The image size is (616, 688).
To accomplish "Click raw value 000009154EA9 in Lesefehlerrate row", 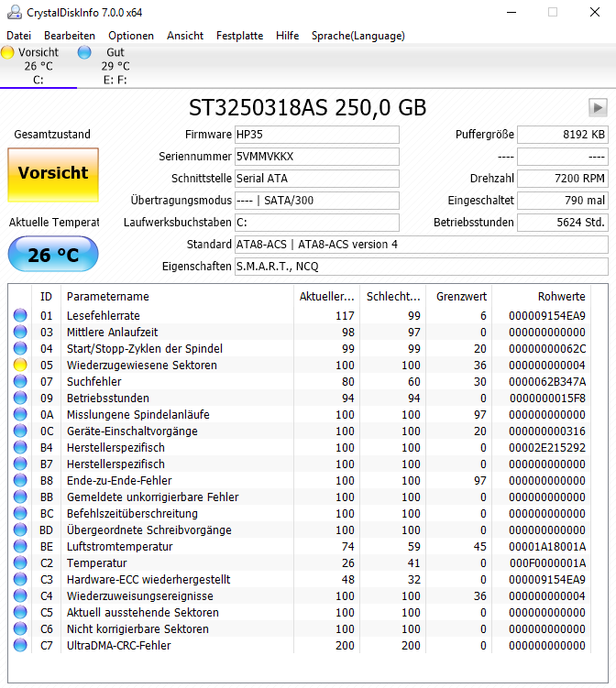I will [x=546, y=315].
